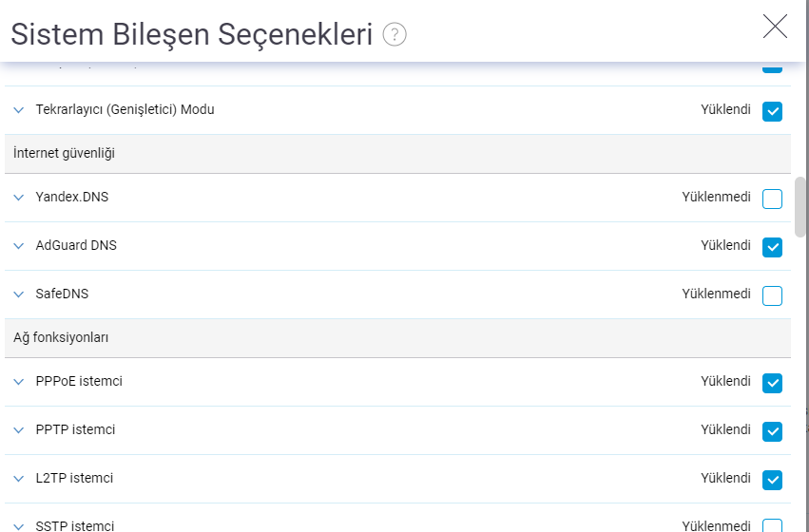809x532 pixels.
Task: Expand PPPoE istemci details chevron
Action: 19,382
